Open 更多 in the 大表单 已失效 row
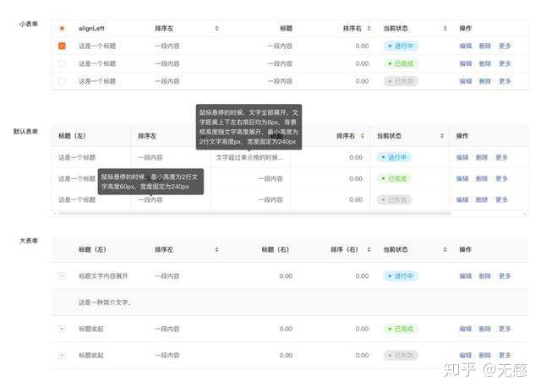 click(x=505, y=355)
